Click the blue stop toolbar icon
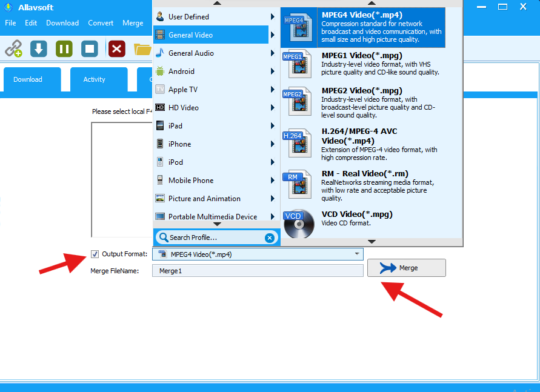Image resolution: width=540 pixels, height=392 pixels. coord(90,48)
